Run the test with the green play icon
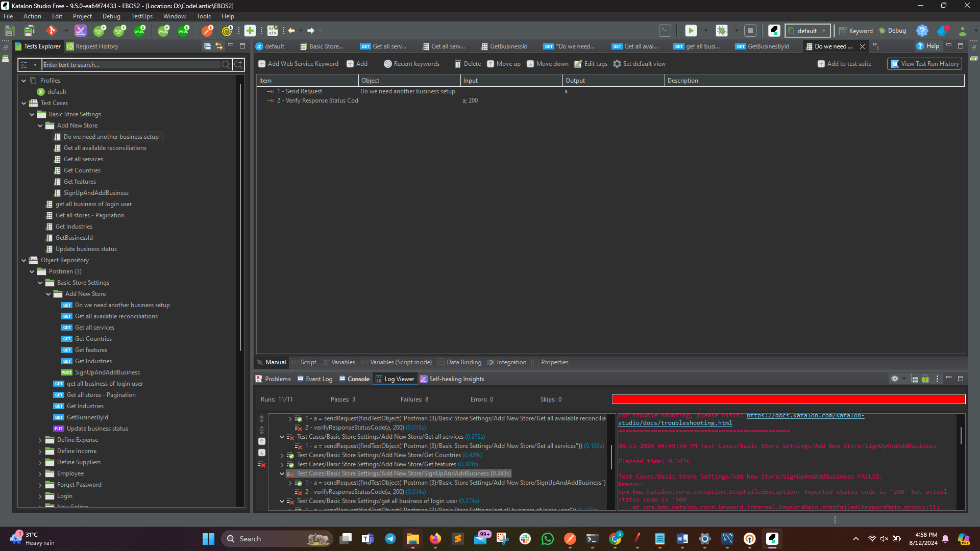The image size is (980, 551). pyautogui.click(x=691, y=31)
